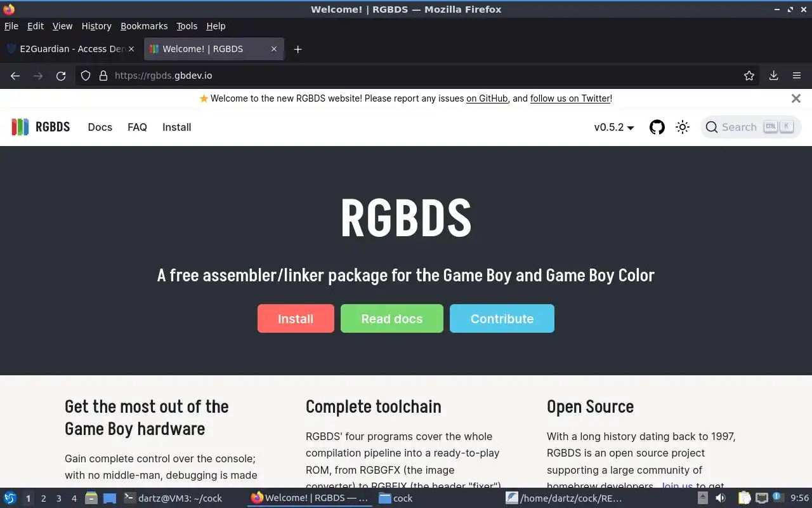Open the RGBDS GitHub repository icon

657,127
